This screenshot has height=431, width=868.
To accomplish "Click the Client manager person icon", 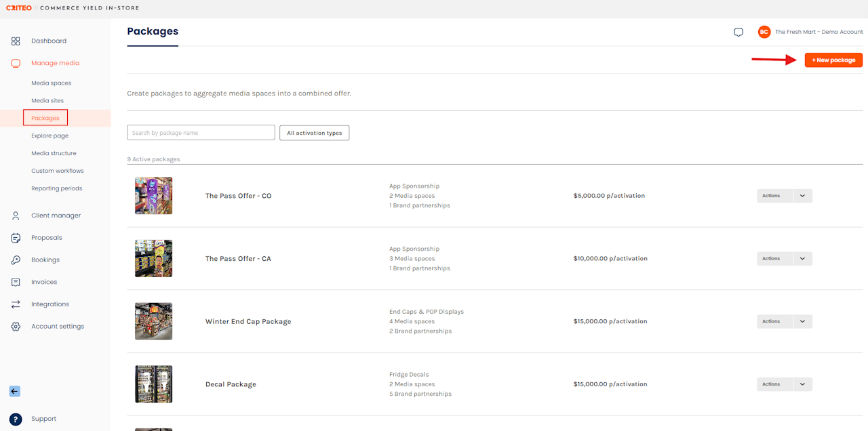I will pyautogui.click(x=16, y=215).
